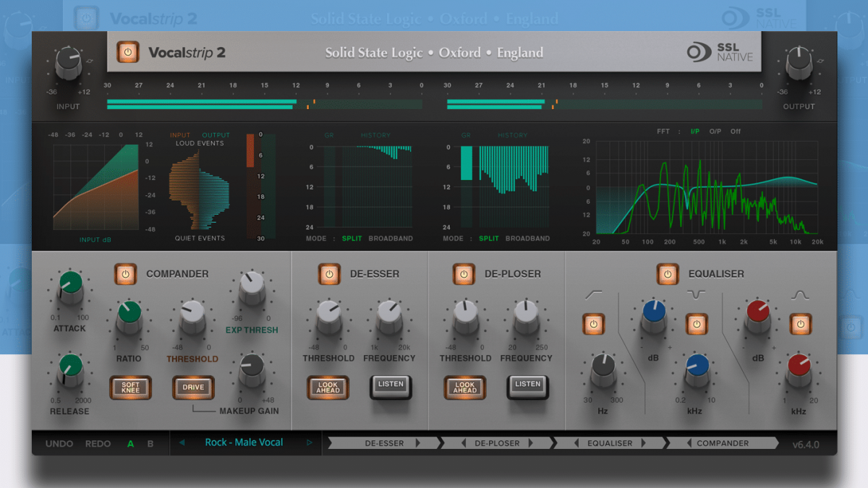Toggle De-Esser Look Ahead button
The height and width of the screenshot is (488, 868).
[x=328, y=388]
